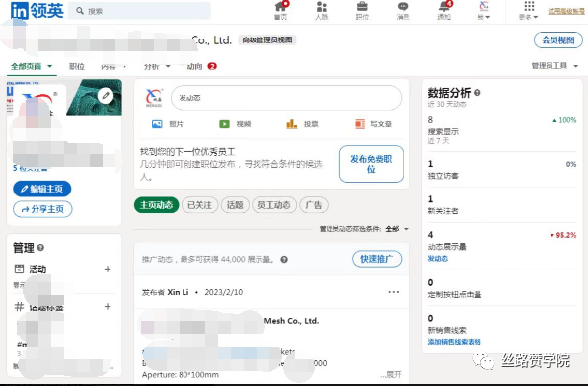Click the 搜索显示 metric text
The width and height of the screenshot is (588, 386).
tap(443, 131)
